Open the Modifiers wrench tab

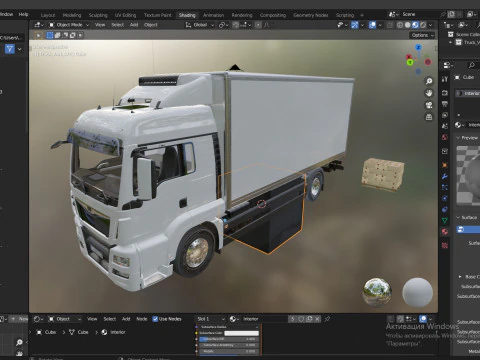[x=445, y=176]
